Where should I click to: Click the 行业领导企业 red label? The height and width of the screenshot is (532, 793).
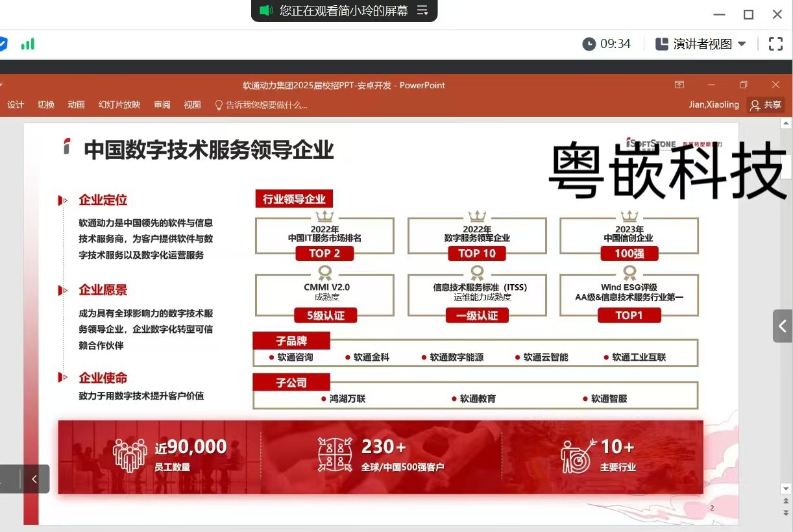294,199
